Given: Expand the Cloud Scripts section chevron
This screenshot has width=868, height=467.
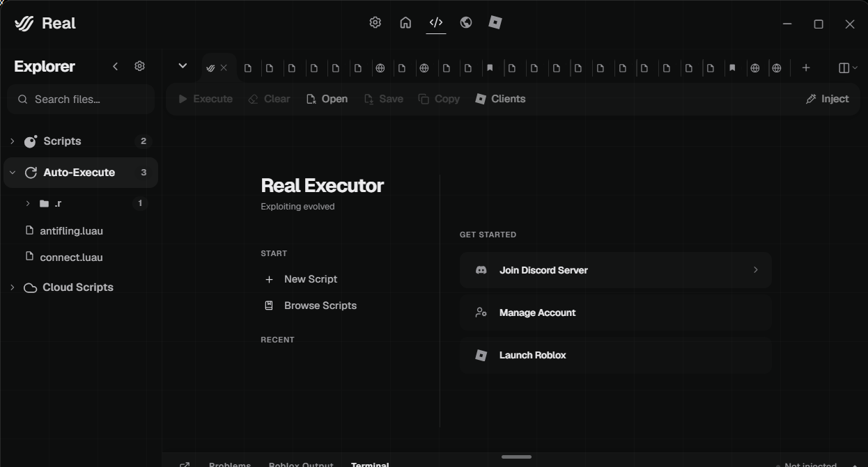Looking at the screenshot, I should pyautogui.click(x=12, y=287).
